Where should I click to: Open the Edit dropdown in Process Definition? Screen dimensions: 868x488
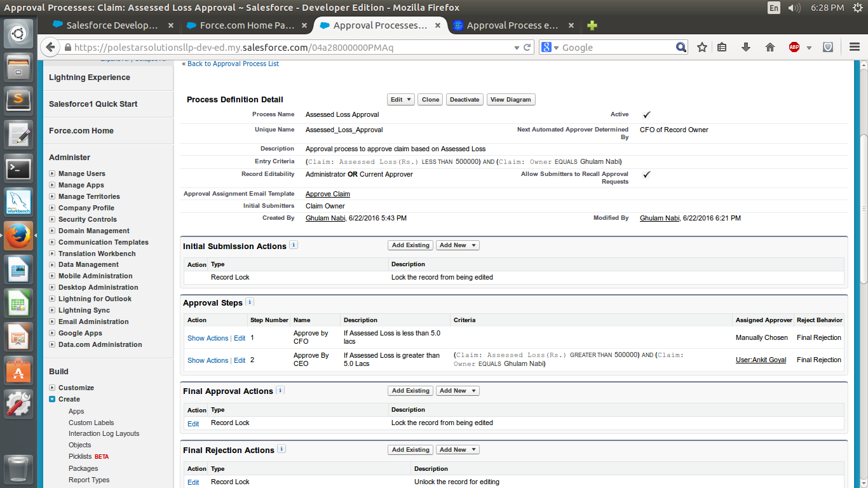click(x=401, y=100)
